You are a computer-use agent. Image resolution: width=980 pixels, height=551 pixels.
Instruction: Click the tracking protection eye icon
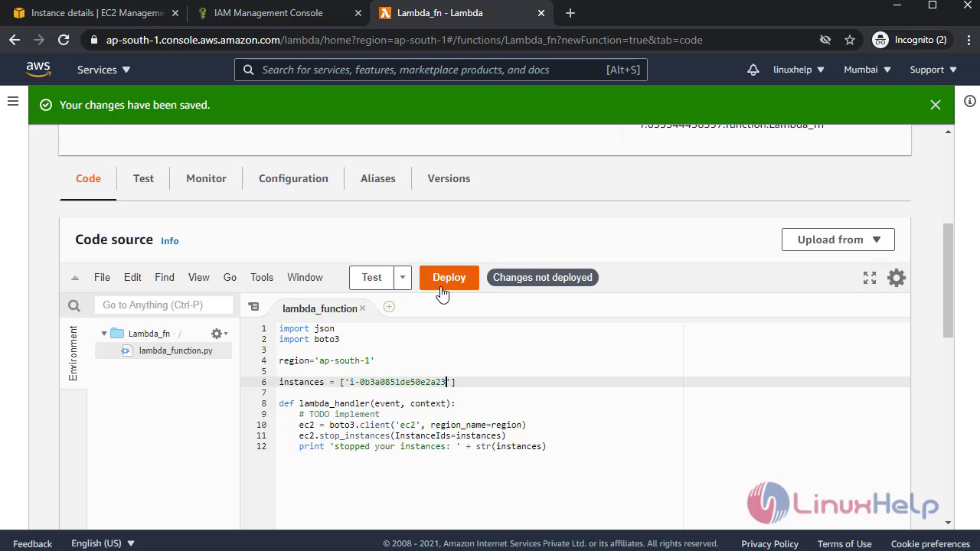click(825, 40)
